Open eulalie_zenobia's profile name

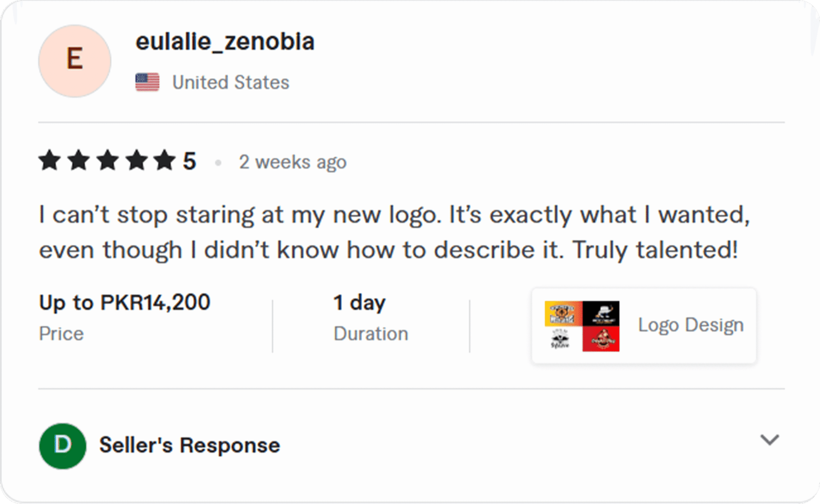click(224, 41)
